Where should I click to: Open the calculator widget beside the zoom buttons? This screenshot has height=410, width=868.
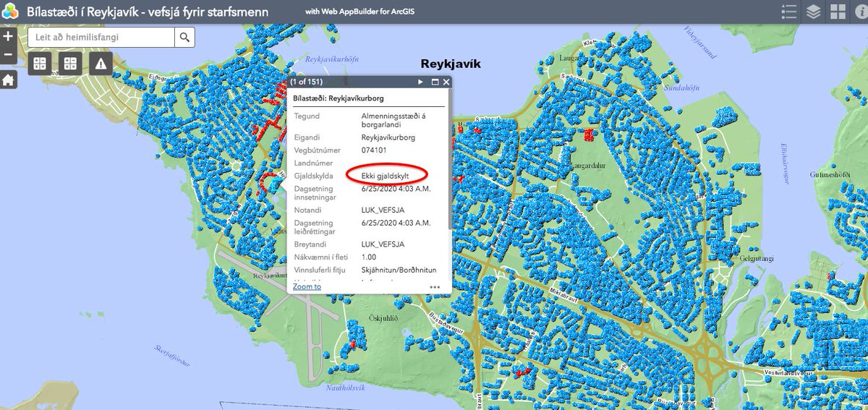pyautogui.click(x=40, y=64)
